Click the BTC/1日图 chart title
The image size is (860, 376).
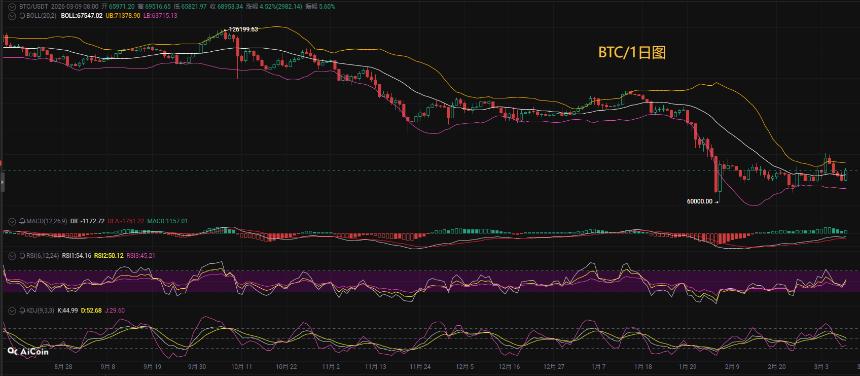coord(631,53)
